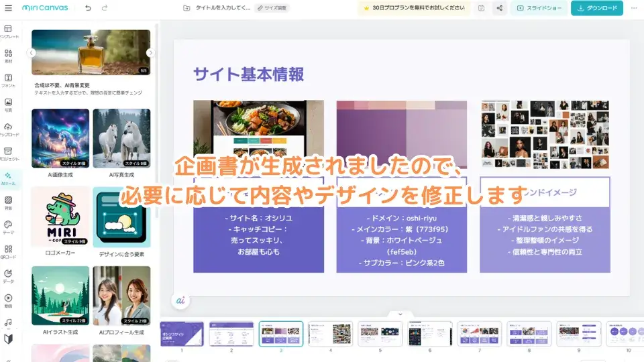Viewport: 644px width, 362px height.
Task: Open AI photo generation (AI写真生成) tool
Action: point(121,138)
